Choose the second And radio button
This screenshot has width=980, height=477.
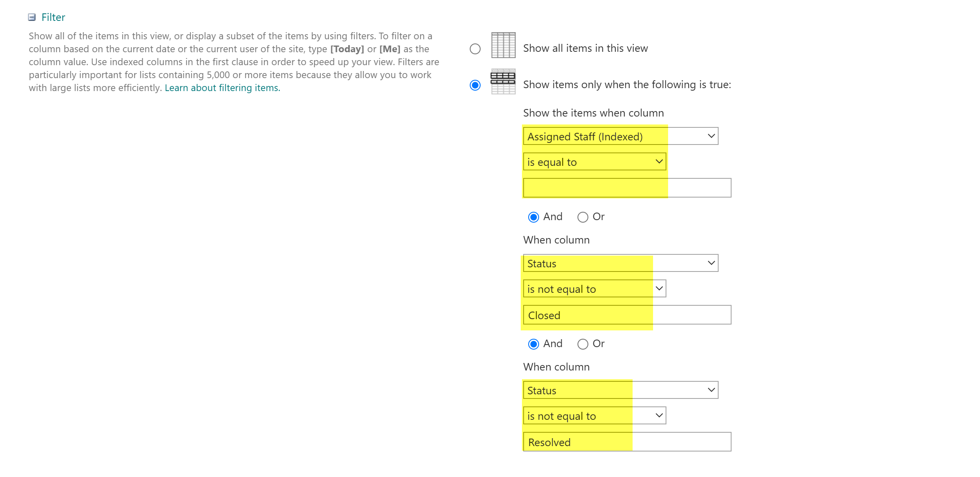(x=533, y=344)
